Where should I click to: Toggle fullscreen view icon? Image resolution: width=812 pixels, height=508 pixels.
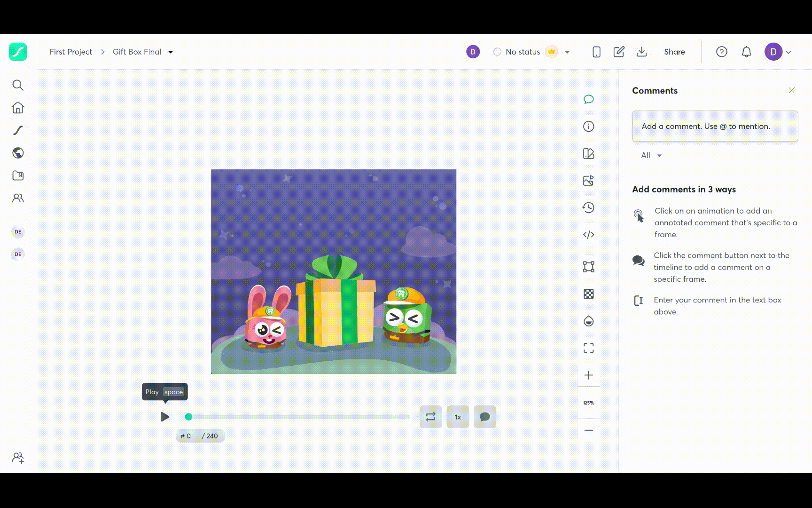coord(589,348)
